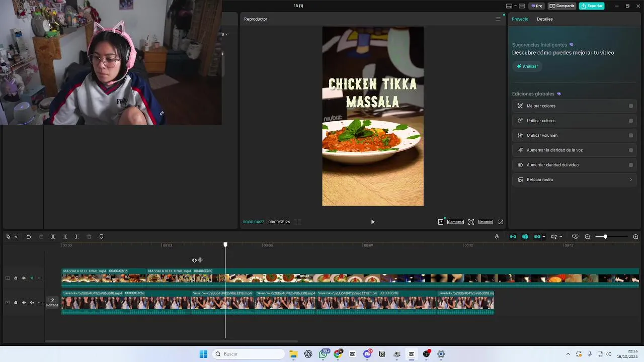Zoom out the timeline with minus icon
The width and height of the screenshot is (644, 362).
pos(587,237)
